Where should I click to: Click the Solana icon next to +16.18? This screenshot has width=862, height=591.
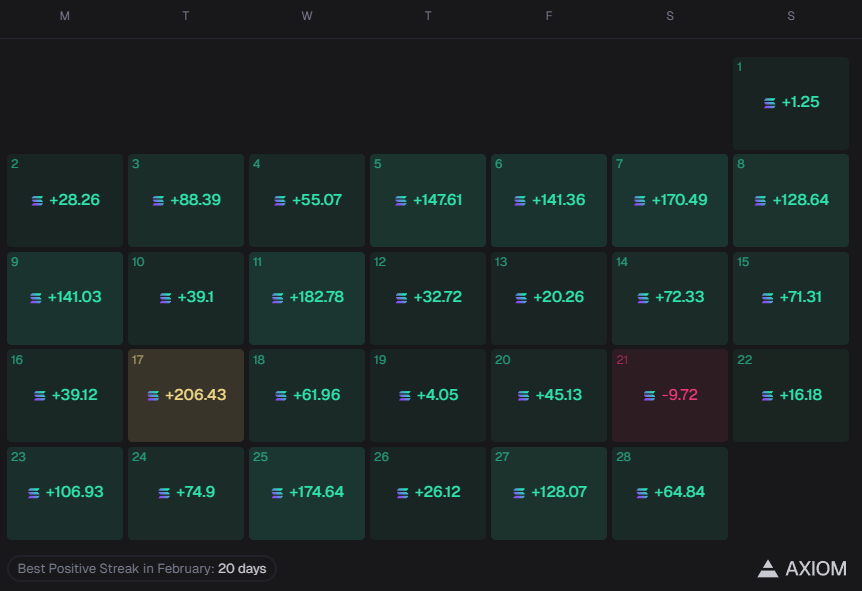(x=767, y=396)
